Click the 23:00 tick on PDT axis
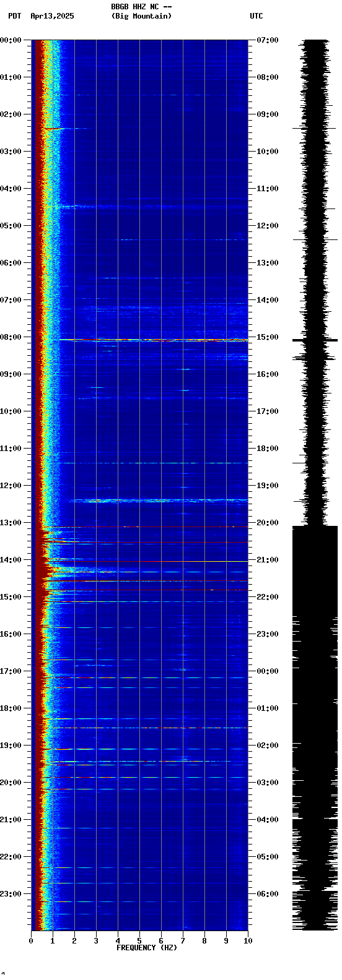 coord(11,894)
